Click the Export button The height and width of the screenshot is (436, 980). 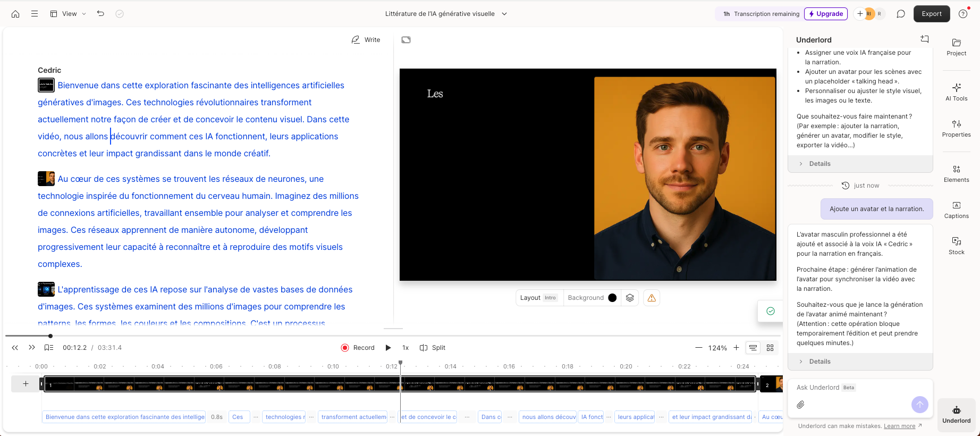click(x=931, y=14)
